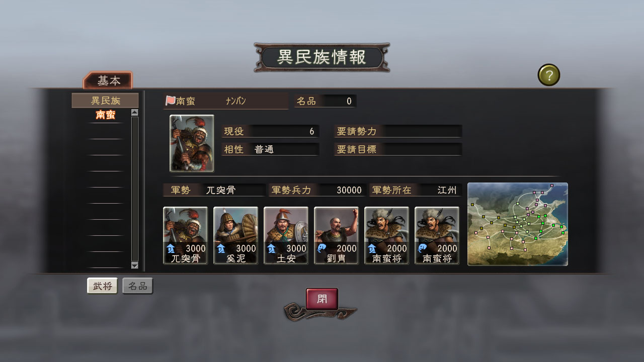Viewport: 644px width, 362px height.
Task: Click the scrollbar up arrow in tribe list
Action: click(134, 113)
